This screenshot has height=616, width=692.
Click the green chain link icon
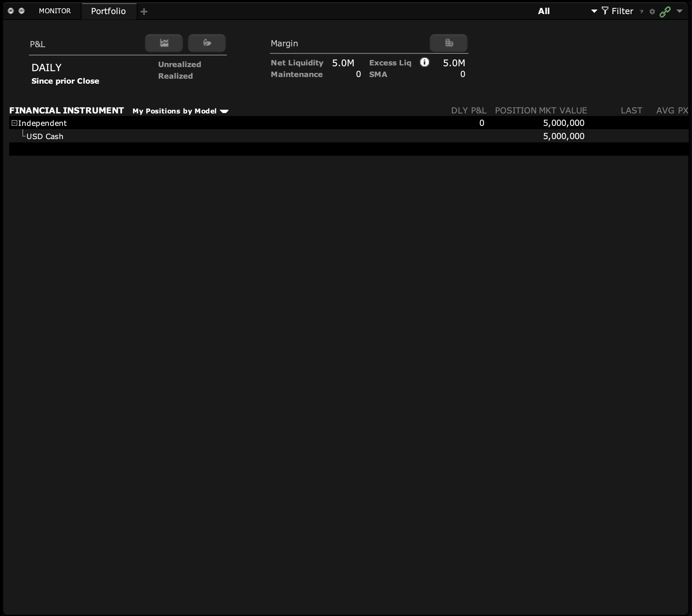[665, 12]
